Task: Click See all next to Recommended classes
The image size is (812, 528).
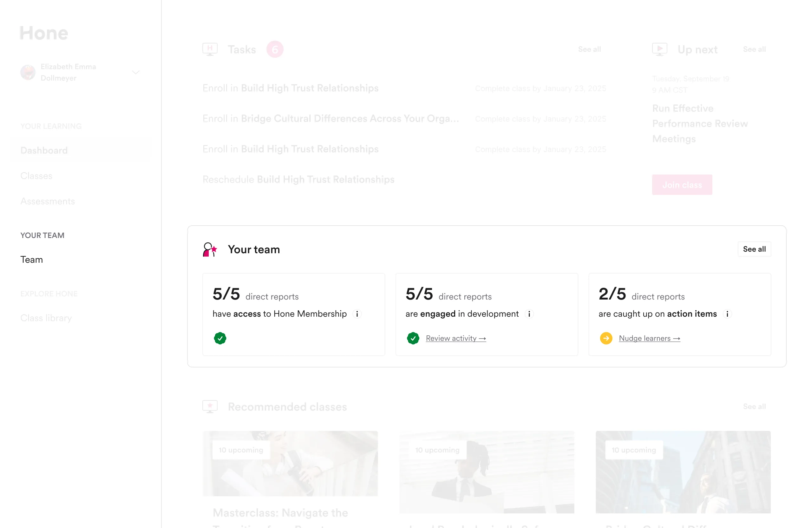Action: pos(754,406)
